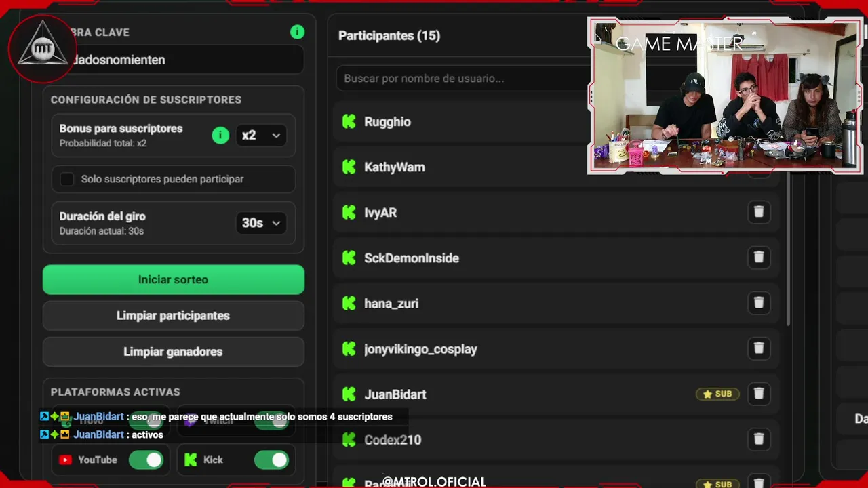Toggle the YouTube platform switch
868x488 pixels.
(x=146, y=460)
